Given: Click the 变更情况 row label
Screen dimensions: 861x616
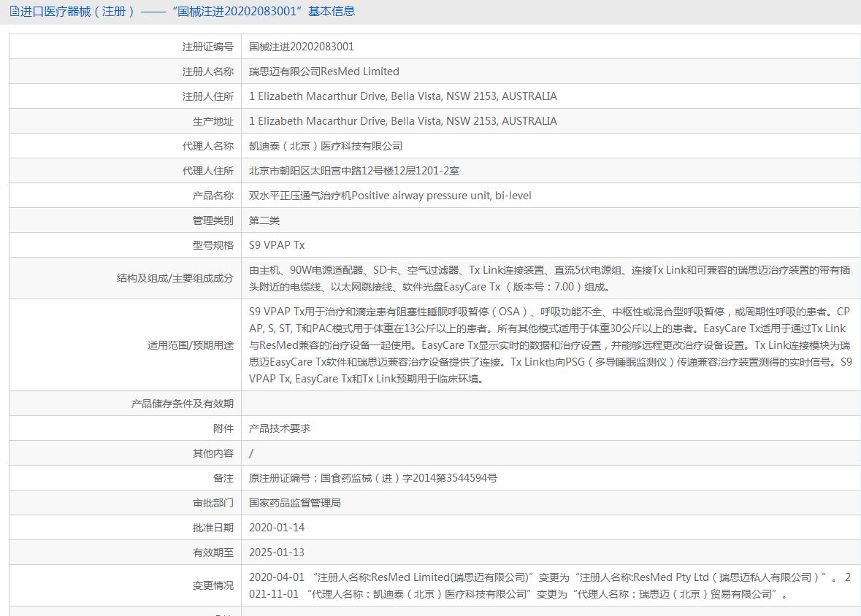Looking at the screenshot, I should [213, 585].
